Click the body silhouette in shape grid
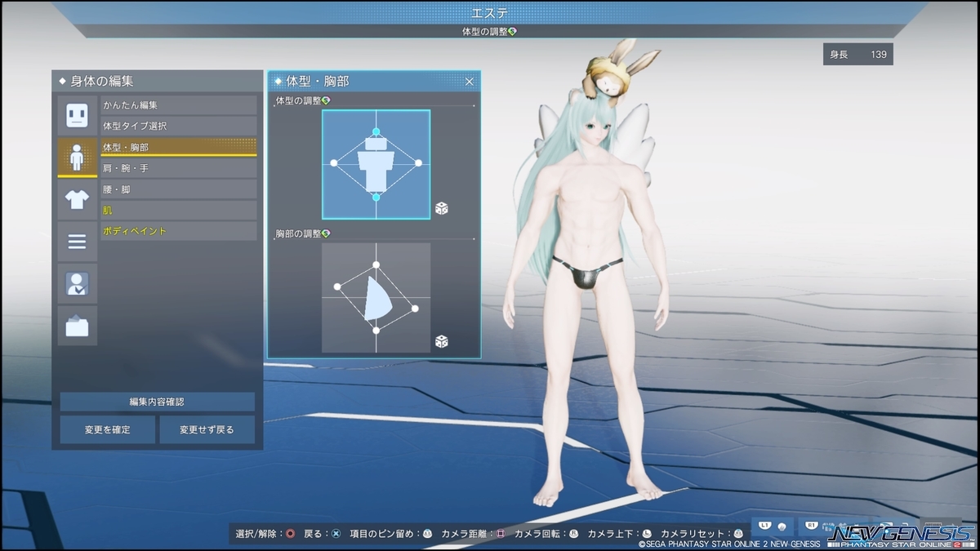The image size is (980, 551). point(376,163)
